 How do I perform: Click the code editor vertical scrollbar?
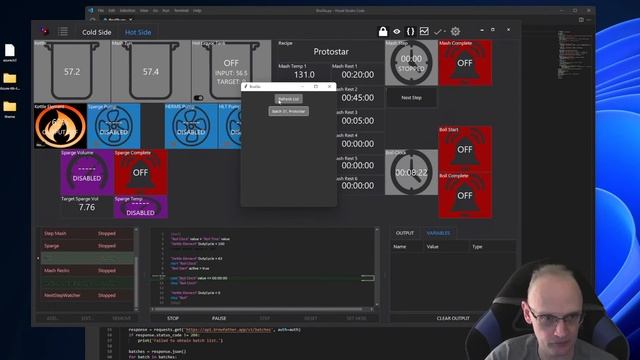click(x=376, y=267)
